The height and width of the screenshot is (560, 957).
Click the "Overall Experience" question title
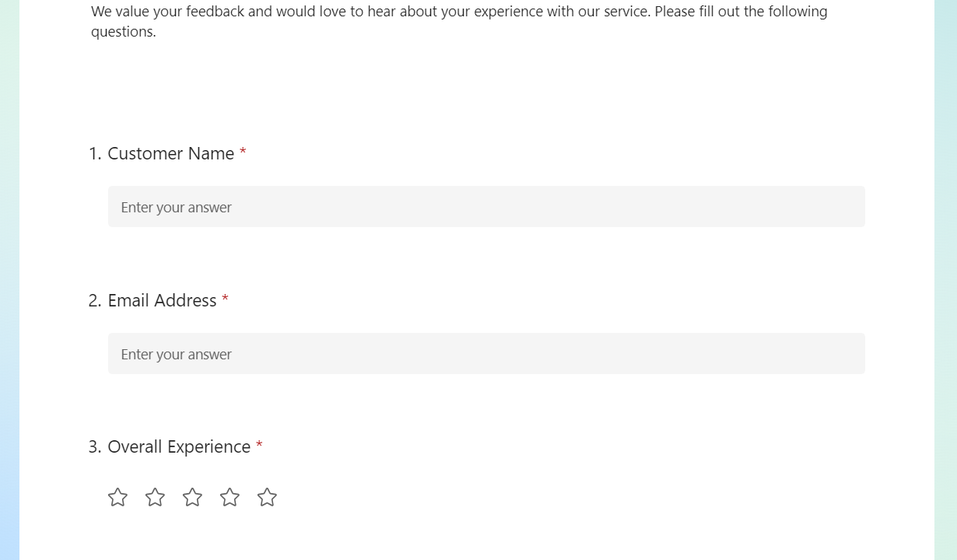(x=179, y=447)
